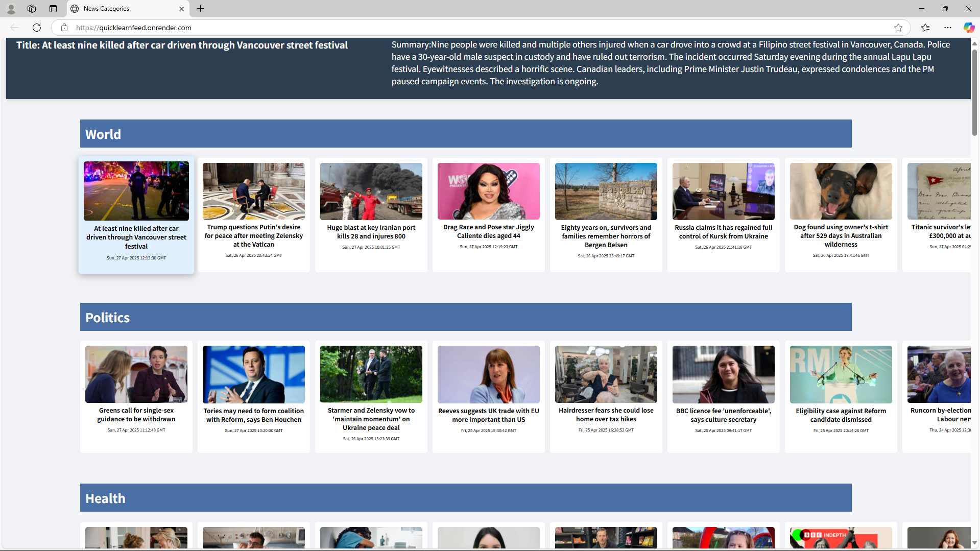View site information lock icon

(x=64, y=28)
